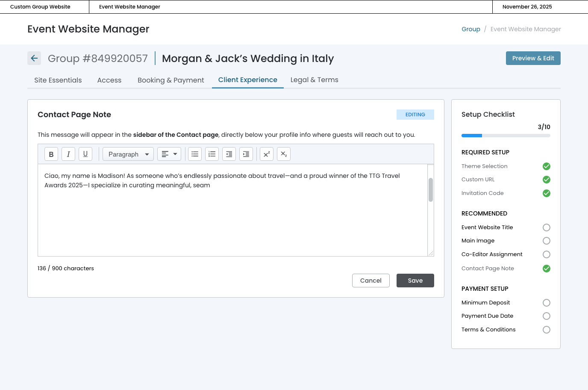588x390 pixels.
Task: Insert a numbered list
Action: coord(212,154)
